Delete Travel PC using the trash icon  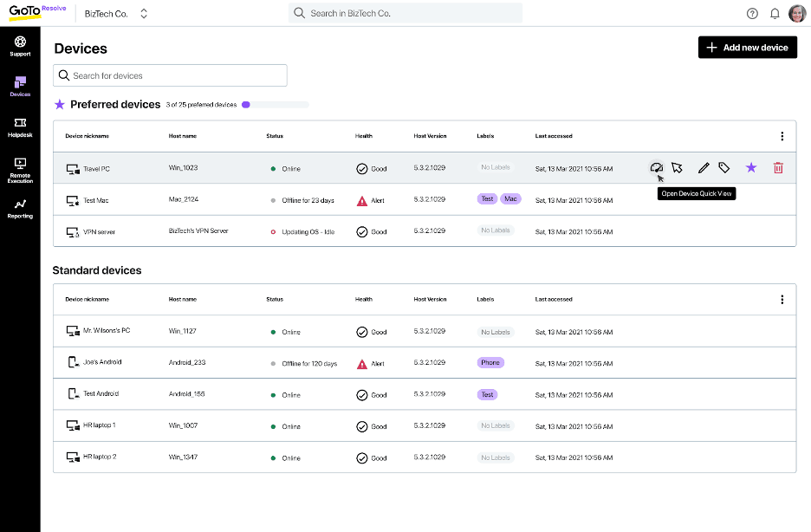(778, 167)
